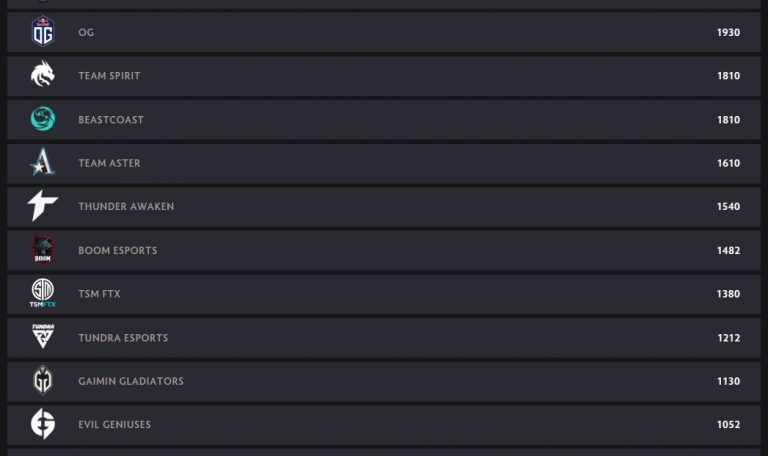Select the Beastcoast team name
768x456 pixels.
point(111,120)
